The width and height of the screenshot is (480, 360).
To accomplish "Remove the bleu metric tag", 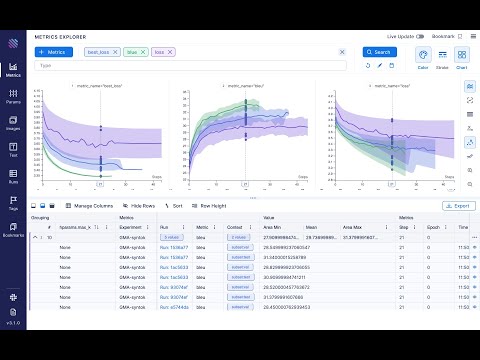I will [x=143, y=52].
